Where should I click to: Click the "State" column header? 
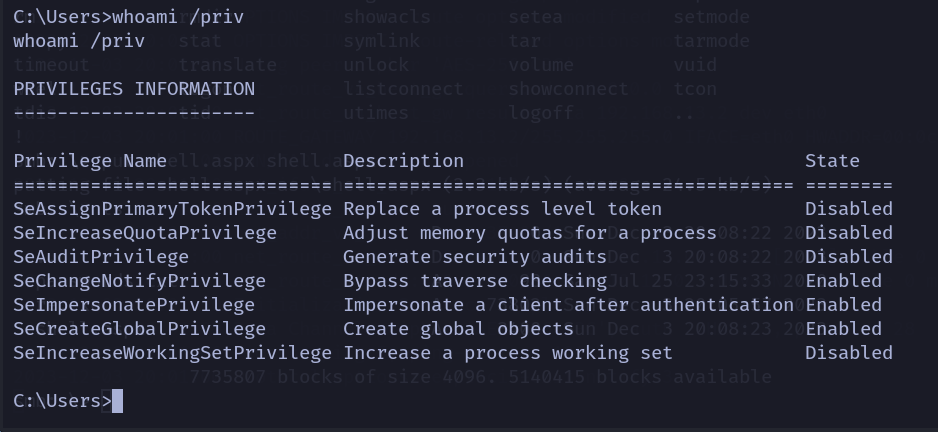832,161
